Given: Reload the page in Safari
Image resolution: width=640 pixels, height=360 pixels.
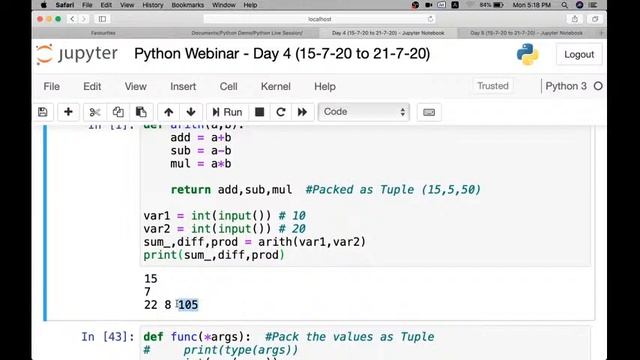Looking at the screenshot, I should pos(430,19).
